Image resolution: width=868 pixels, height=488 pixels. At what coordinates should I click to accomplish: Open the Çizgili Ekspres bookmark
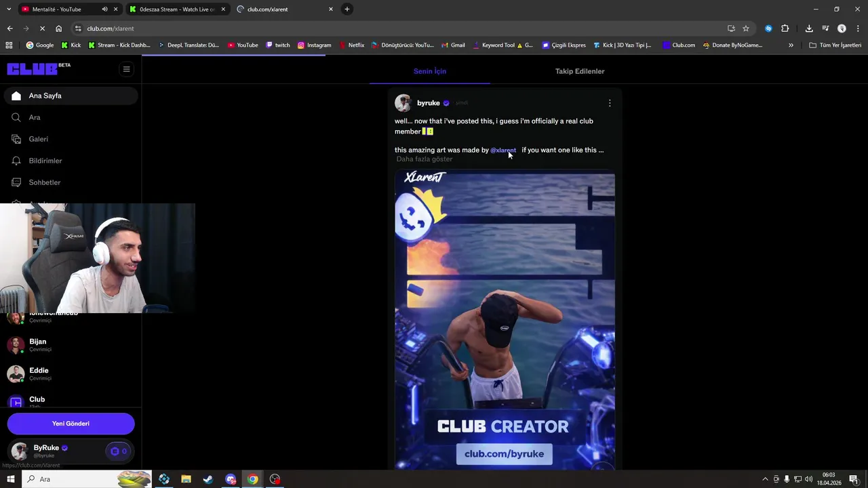coord(564,45)
